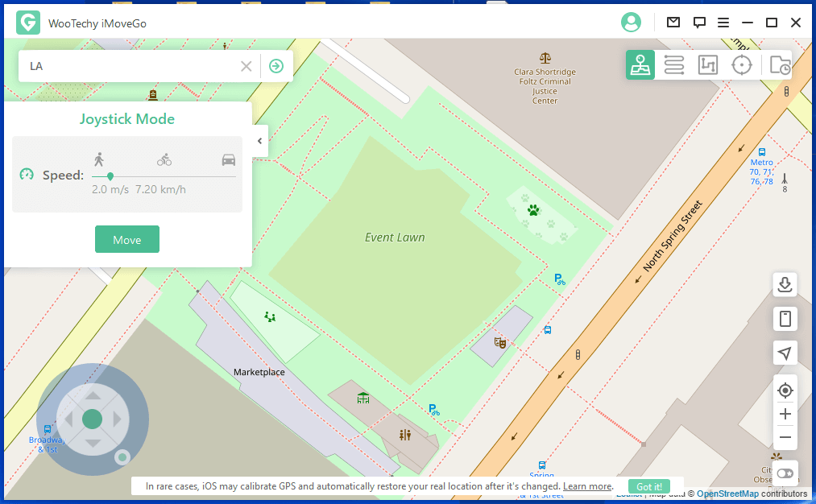Click the paper-plane navigation arrow icon

pos(785,353)
